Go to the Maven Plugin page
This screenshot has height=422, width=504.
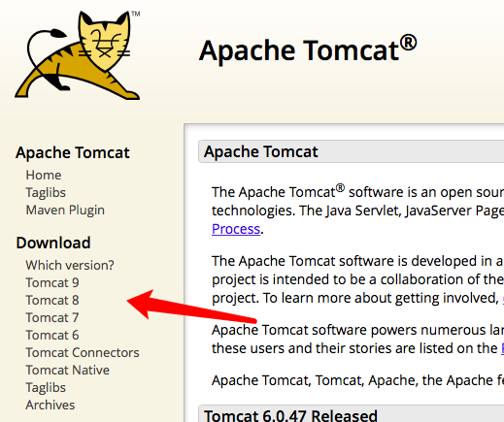point(65,210)
